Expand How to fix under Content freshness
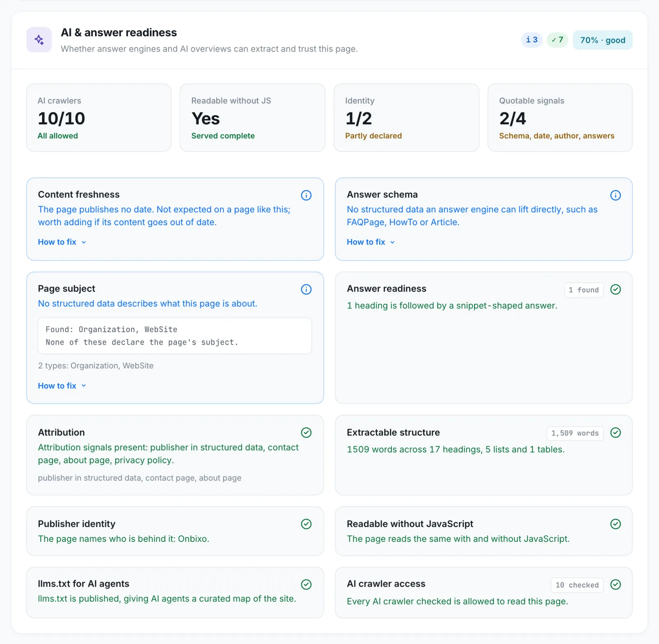The height and width of the screenshot is (644, 659). coord(62,242)
